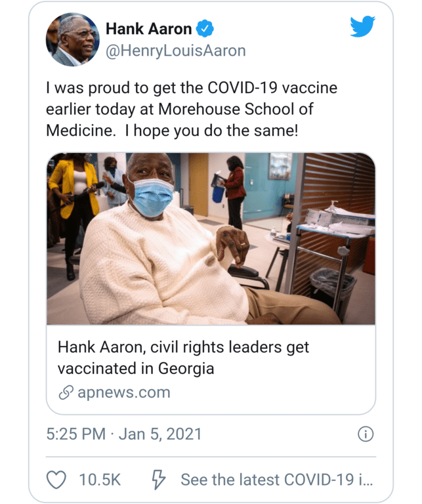Screen dimensions: 422x504
Task: Click the Jan 5, 2021 date
Action: click(x=159, y=434)
